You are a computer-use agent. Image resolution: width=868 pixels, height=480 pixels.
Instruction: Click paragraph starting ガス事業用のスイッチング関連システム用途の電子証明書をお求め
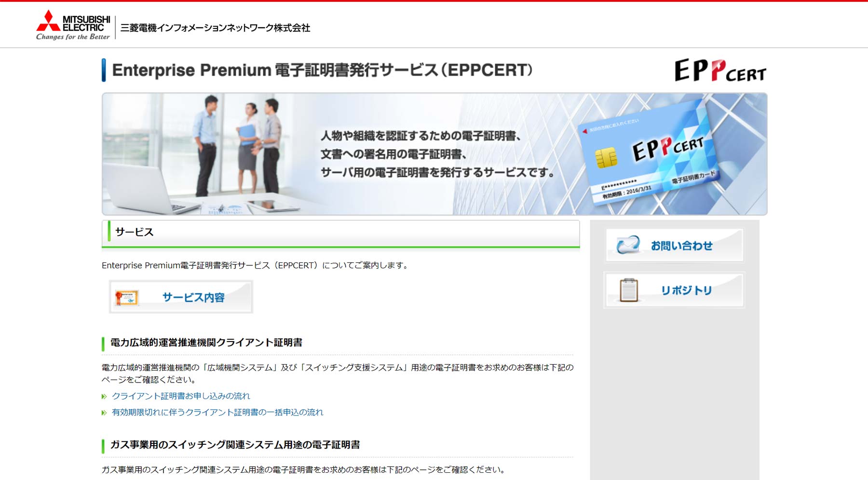click(303, 469)
